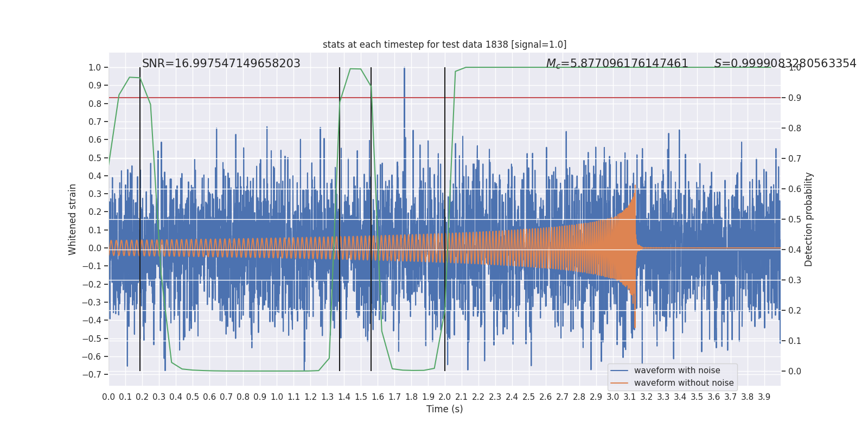Click the S=0.9999 score annotation
This screenshot has height=434, width=868.
[785, 63]
